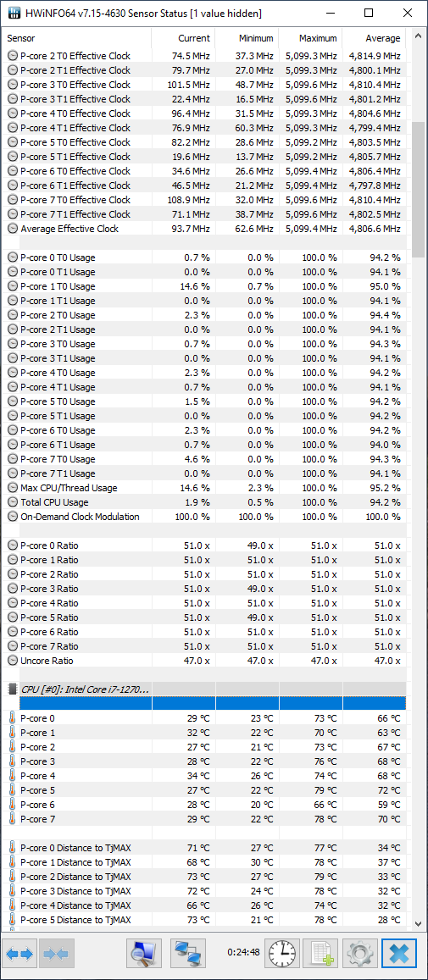
Task: Open sensor settings gear icon
Action: click(x=360, y=954)
